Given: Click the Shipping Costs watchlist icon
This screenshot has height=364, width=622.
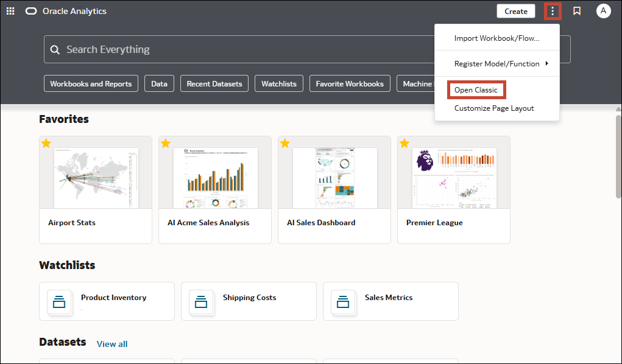Looking at the screenshot, I should (x=201, y=301).
